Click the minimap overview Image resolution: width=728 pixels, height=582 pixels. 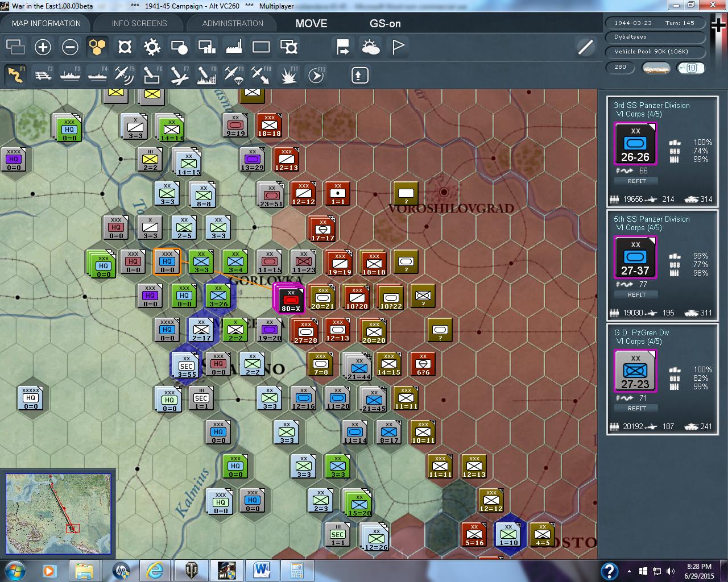pos(58,513)
